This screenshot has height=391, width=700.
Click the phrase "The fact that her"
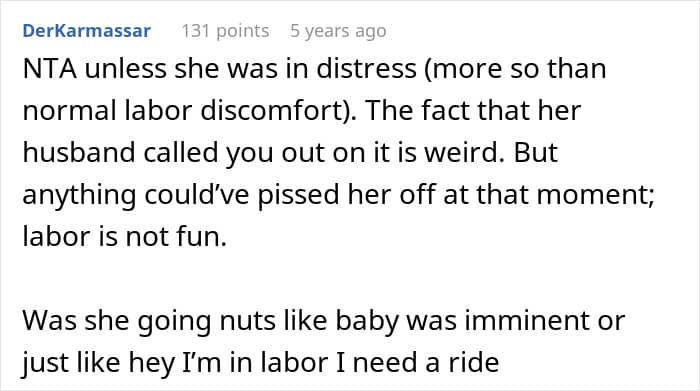coord(473,111)
